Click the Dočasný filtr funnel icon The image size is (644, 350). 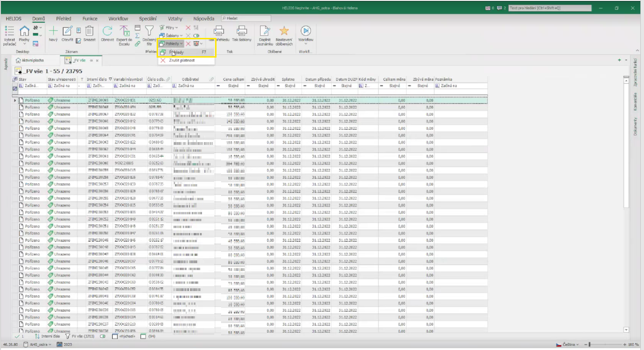(149, 31)
